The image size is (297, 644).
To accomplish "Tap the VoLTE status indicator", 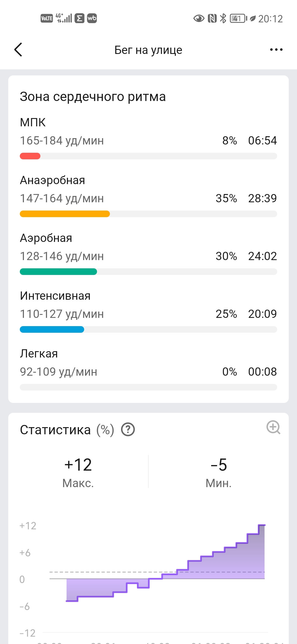I will (x=47, y=18).
